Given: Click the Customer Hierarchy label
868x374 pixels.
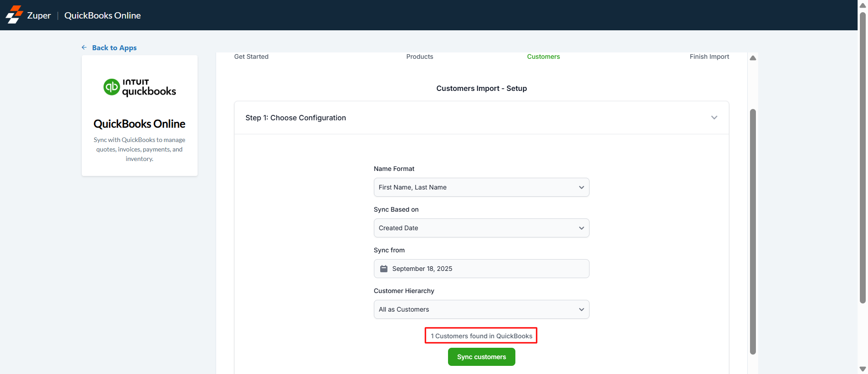Looking at the screenshot, I should tap(404, 291).
